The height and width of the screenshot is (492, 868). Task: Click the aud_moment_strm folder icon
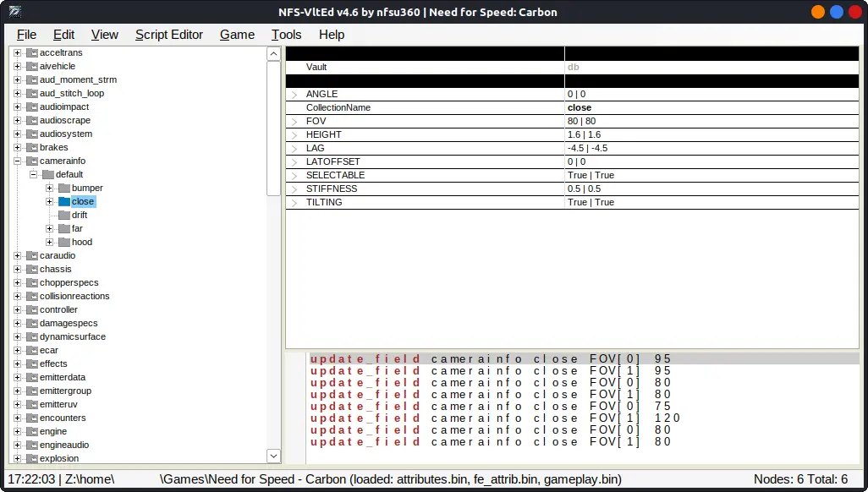(32, 79)
